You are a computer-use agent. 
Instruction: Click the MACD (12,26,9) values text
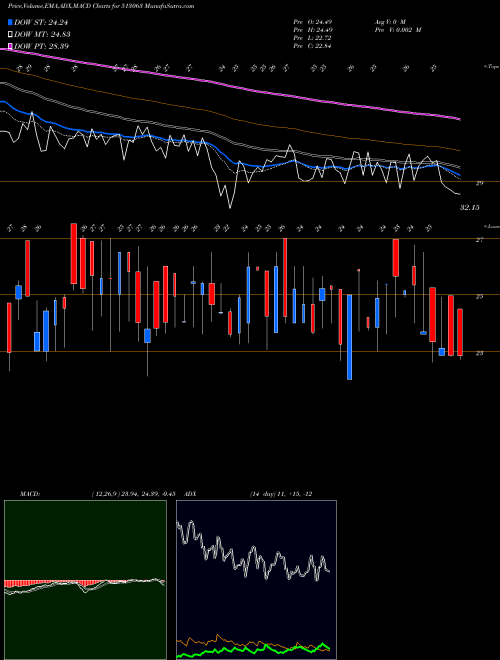pyautogui.click(x=133, y=494)
